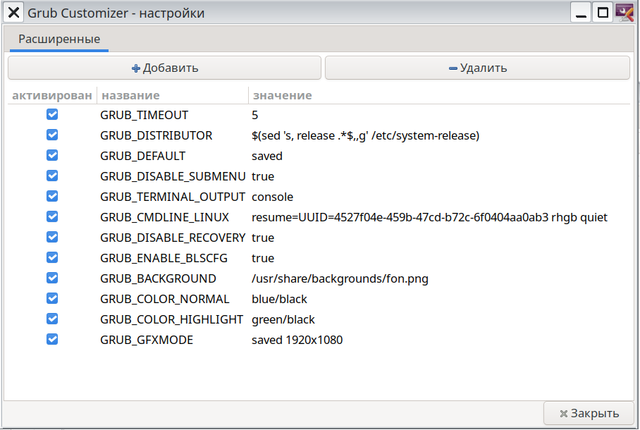640x430 pixels.
Task: Select the GRUB_ENABLE_BLSCFG name cell
Action: coord(164,258)
